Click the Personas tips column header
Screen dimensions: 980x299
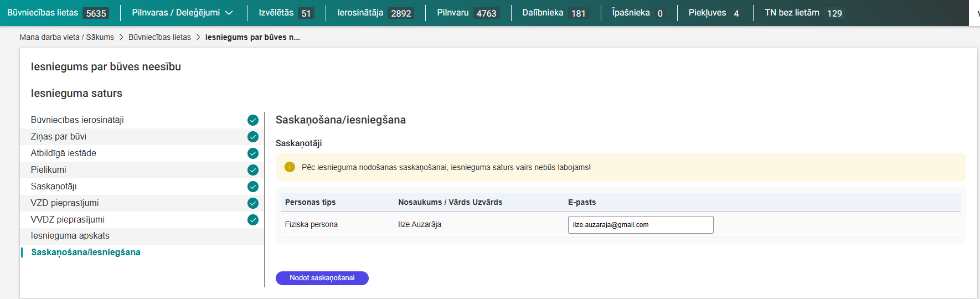(x=311, y=202)
